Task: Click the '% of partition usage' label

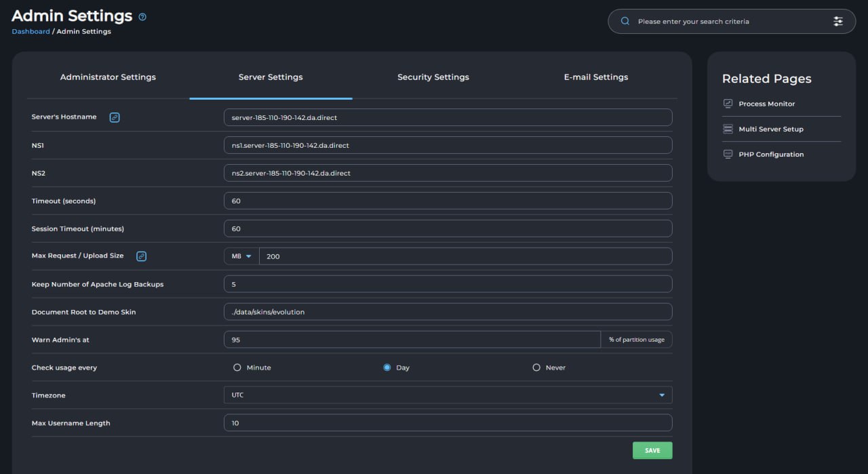Action: point(637,340)
